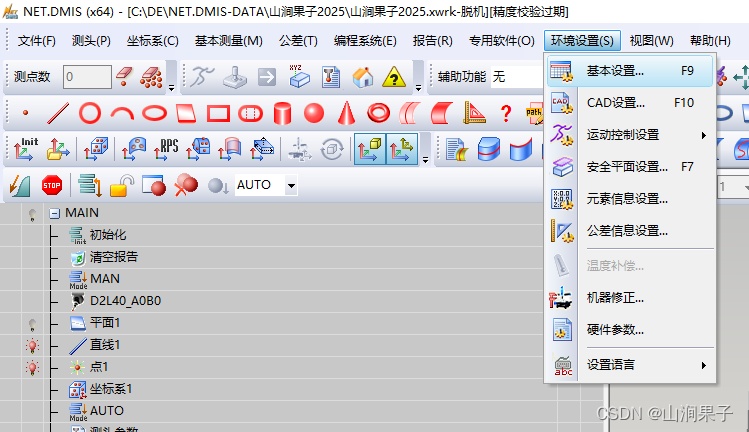Screen dimensions: 749x432
Task: Click the path tool icon
Action: point(534,114)
